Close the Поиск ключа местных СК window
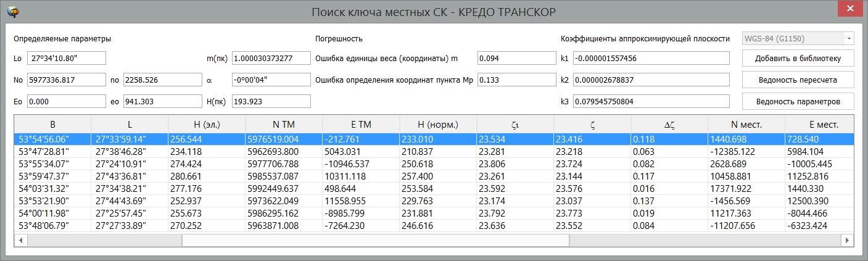This screenshot has width=868, height=261. point(850,9)
